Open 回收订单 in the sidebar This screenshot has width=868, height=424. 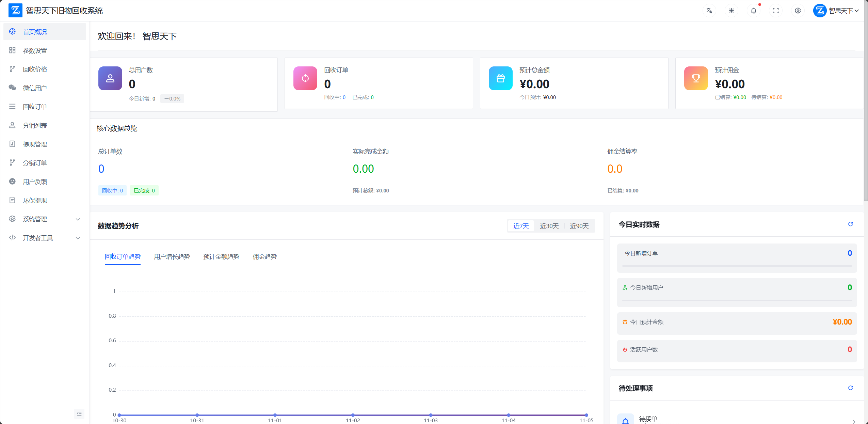[35, 107]
